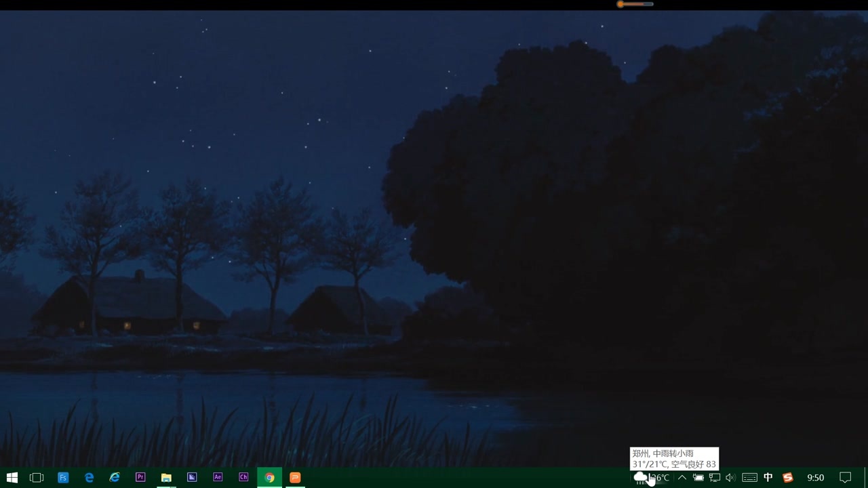This screenshot has height=488, width=868.
Task: Open the Sogou input method icon
Action: (788, 477)
